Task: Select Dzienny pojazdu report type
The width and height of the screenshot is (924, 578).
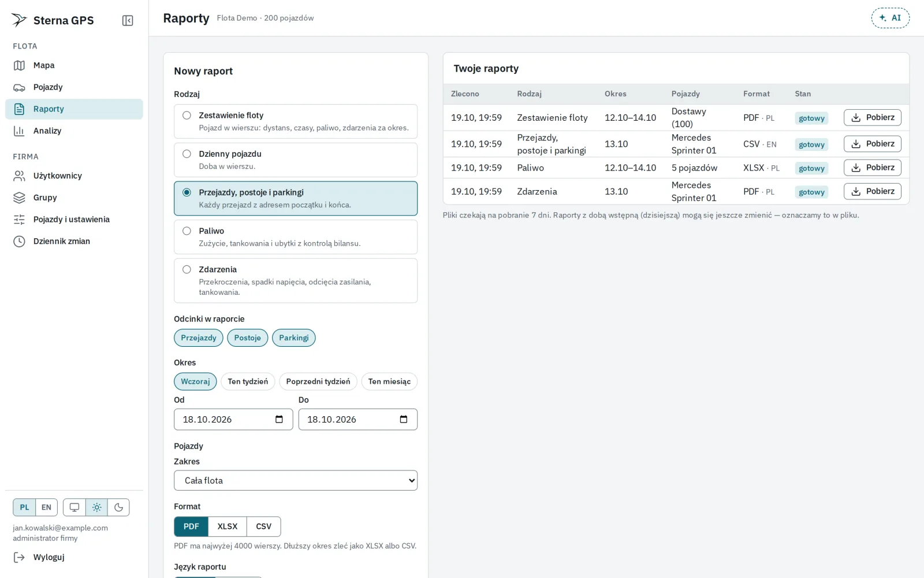Action: pos(296,160)
